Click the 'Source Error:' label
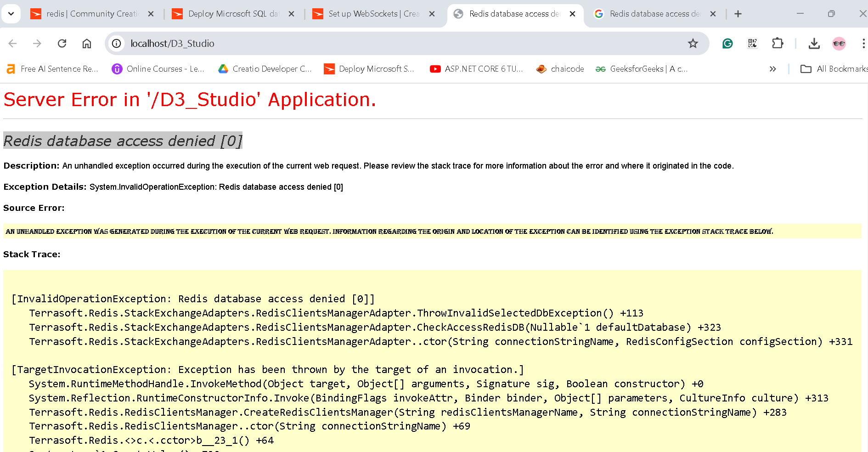Viewport: 868px width, 452px height. click(x=34, y=208)
